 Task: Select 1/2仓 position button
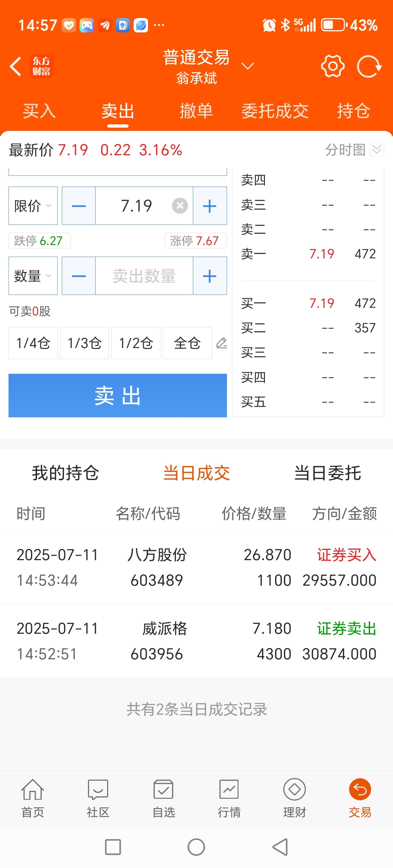pos(136,343)
